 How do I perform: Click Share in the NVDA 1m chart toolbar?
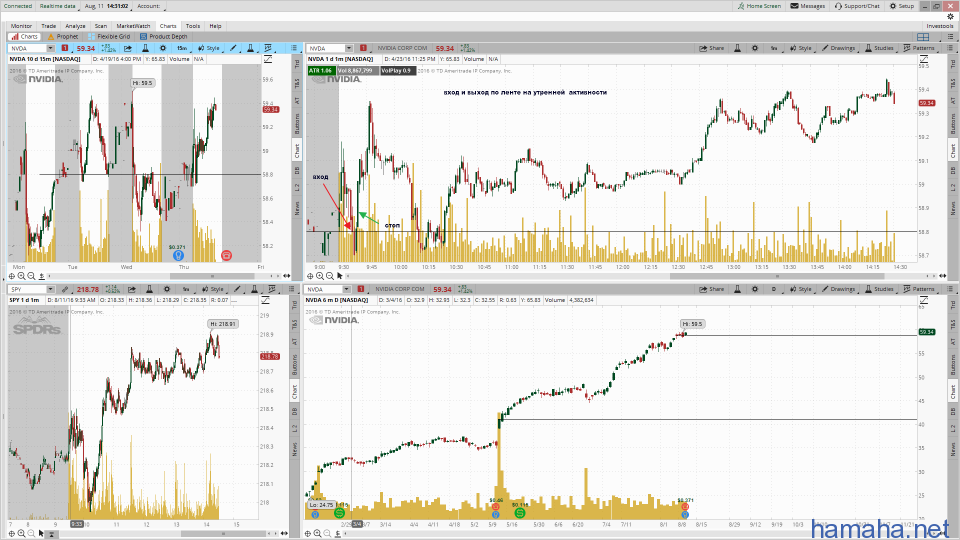[712, 48]
